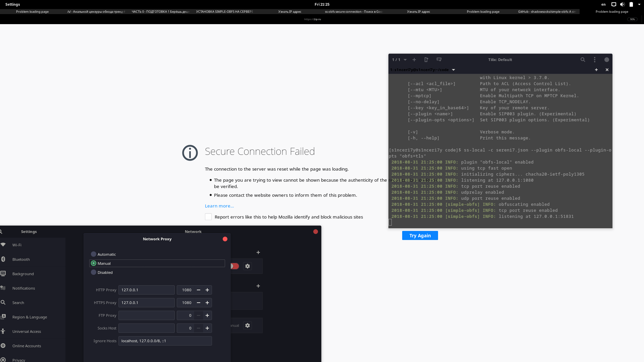
Task: Toggle the red network switch
Action: click(x=234, y=266)
